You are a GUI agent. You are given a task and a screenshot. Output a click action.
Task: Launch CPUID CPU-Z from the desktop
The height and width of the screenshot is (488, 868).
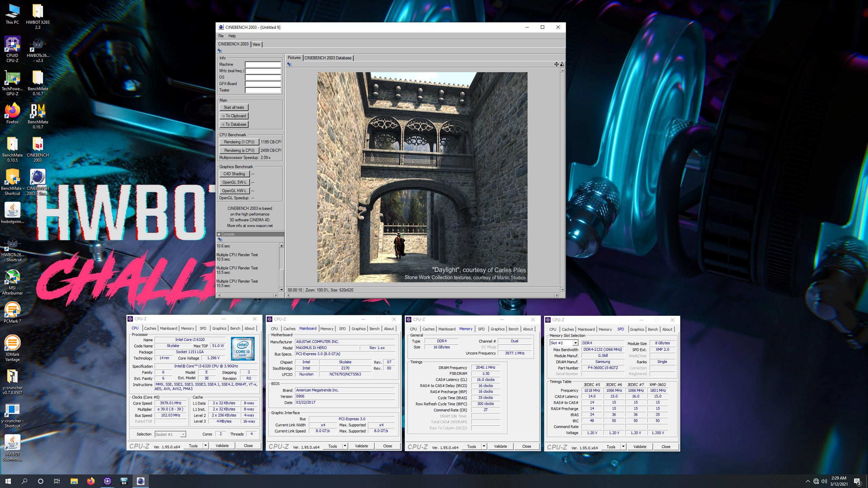coord(12,49)
